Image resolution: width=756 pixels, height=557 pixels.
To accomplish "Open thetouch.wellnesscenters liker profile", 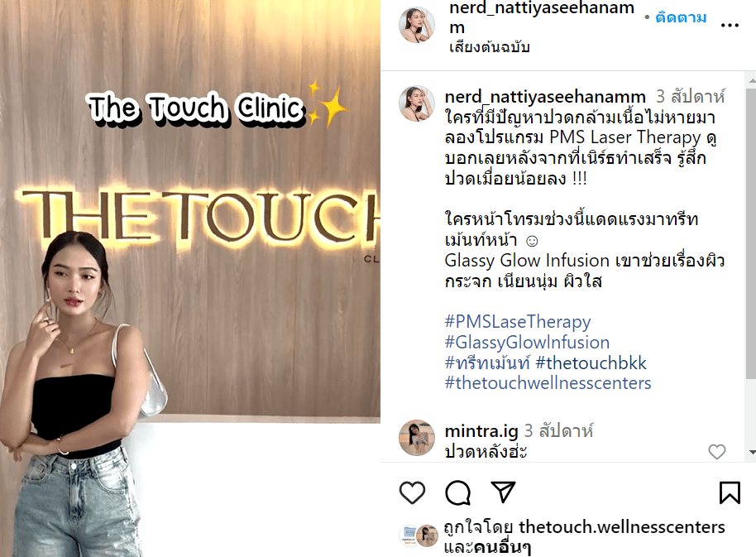I will pos(622,527).
